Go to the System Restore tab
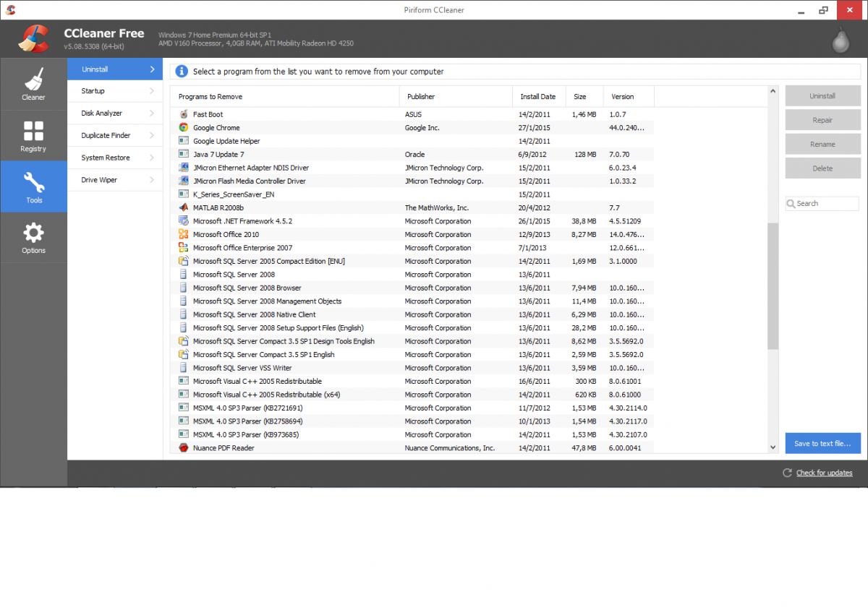 [x=115, y=158]
